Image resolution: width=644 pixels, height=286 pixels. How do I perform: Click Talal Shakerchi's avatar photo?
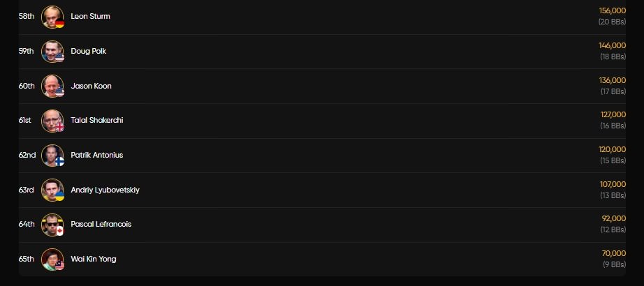[52, 121]
